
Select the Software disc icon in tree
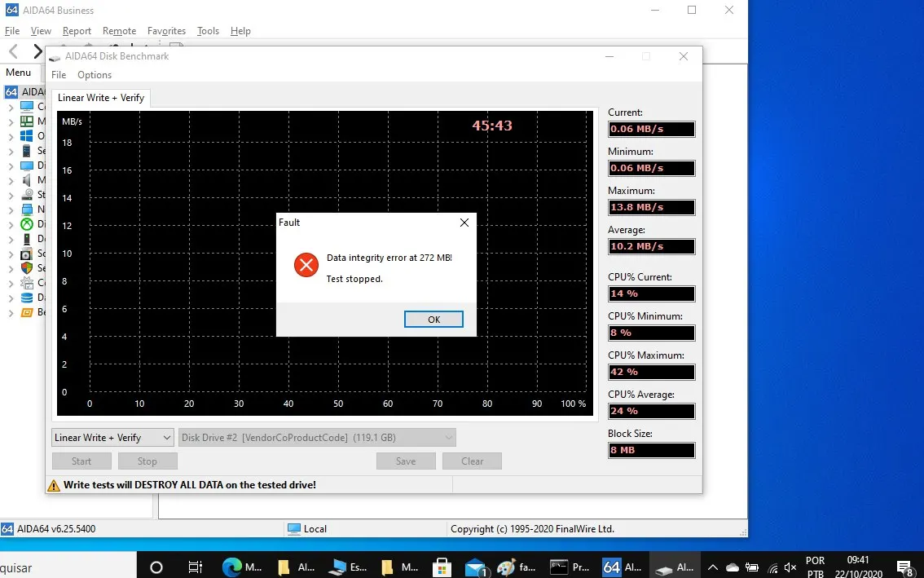coord(27,254)
